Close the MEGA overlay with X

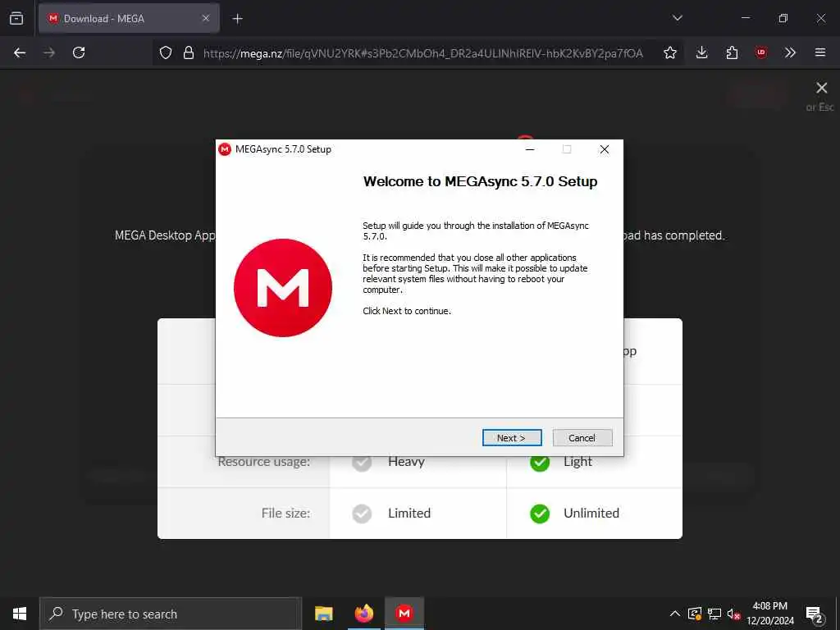(821, 88)
